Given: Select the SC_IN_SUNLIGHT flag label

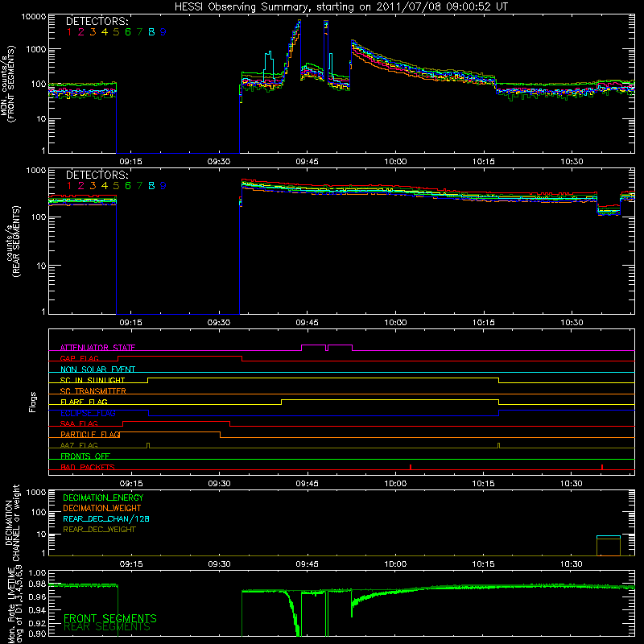Looking at the screenshot, I should coord(93,380).
